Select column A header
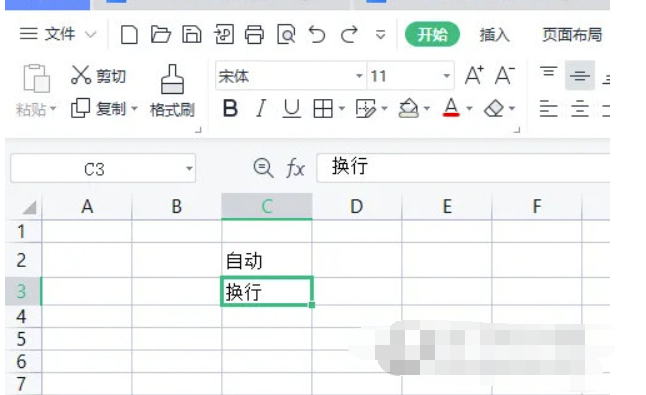Viewport: 646px width, 395px height. (x=87, y=206)
